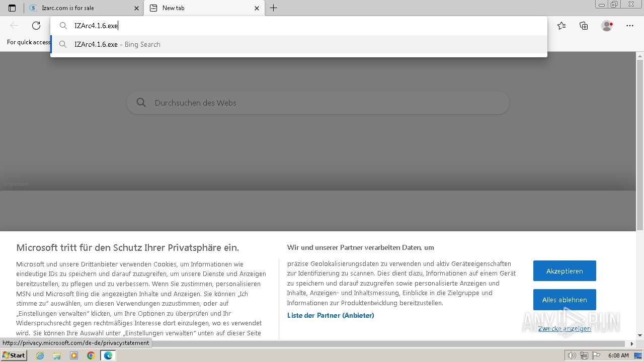644x362 pixels.
Task: Open Liste der Partner (Anbieter) link
Action: click(x=331, y=316)
